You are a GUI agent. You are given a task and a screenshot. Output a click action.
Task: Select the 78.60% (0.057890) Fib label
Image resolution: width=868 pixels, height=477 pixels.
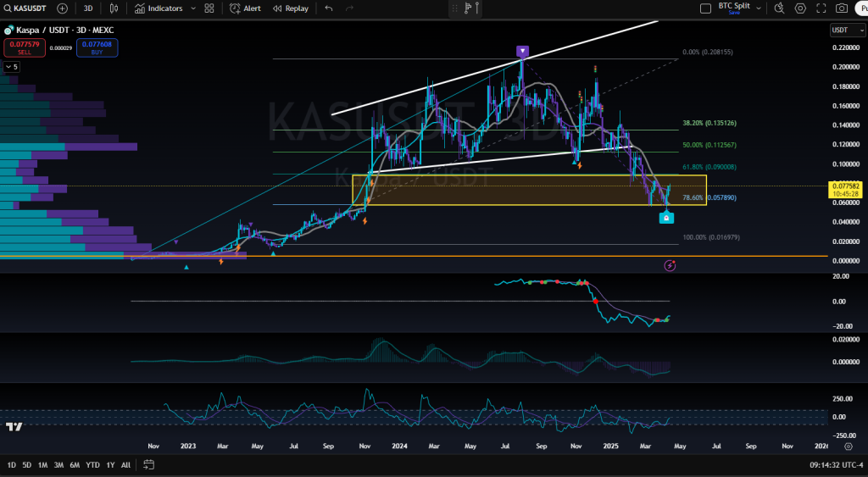tap(709, 197)
